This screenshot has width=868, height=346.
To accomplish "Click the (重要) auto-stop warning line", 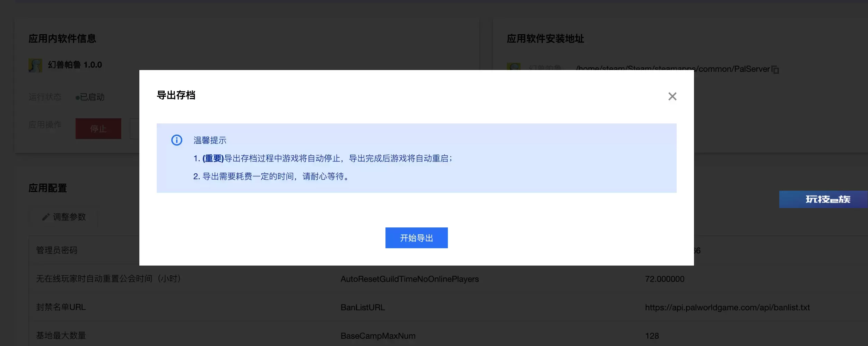I will pos(323,158).
